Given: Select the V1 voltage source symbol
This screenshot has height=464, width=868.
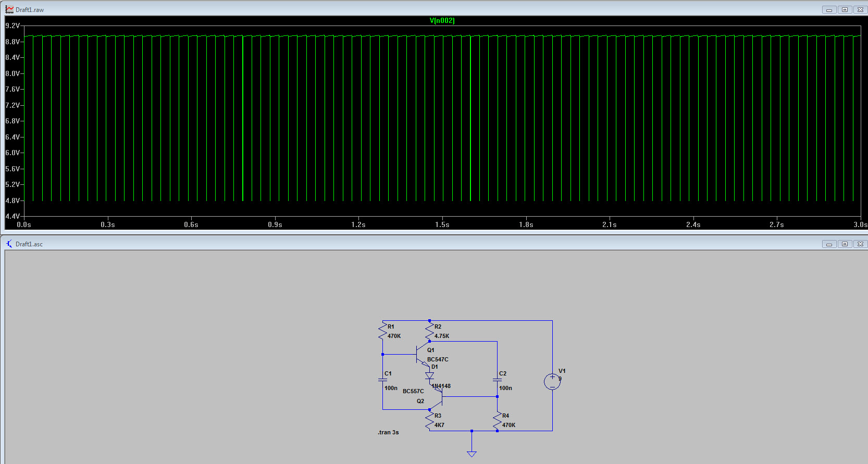Looking at the screenshot, I should coord(552,382).
